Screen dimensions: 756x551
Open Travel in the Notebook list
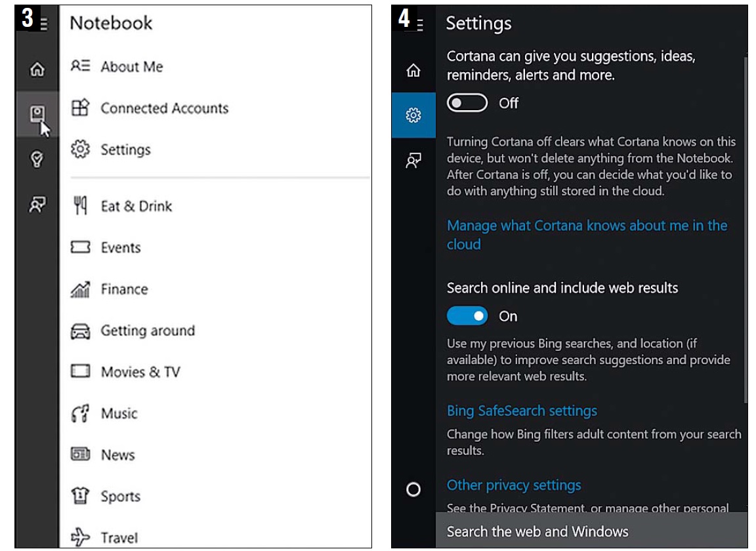[x=104, y=537]
